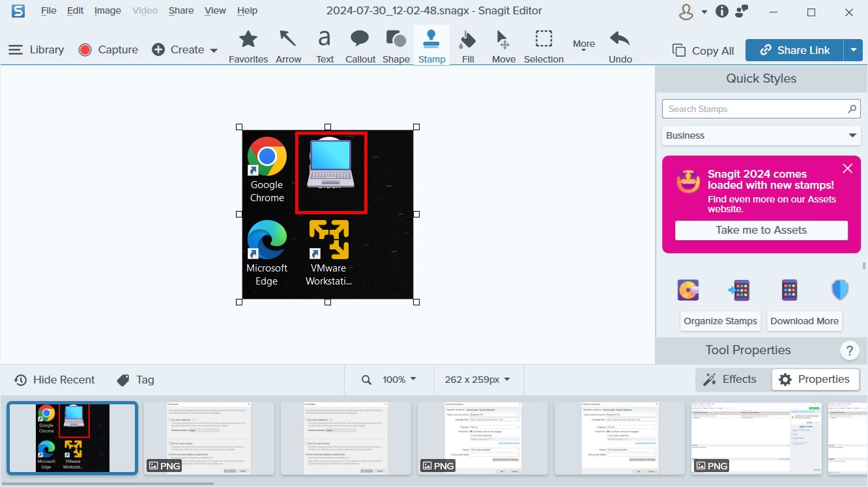
Task: Open the Favorites tool
Action: [x=248, y=46]
